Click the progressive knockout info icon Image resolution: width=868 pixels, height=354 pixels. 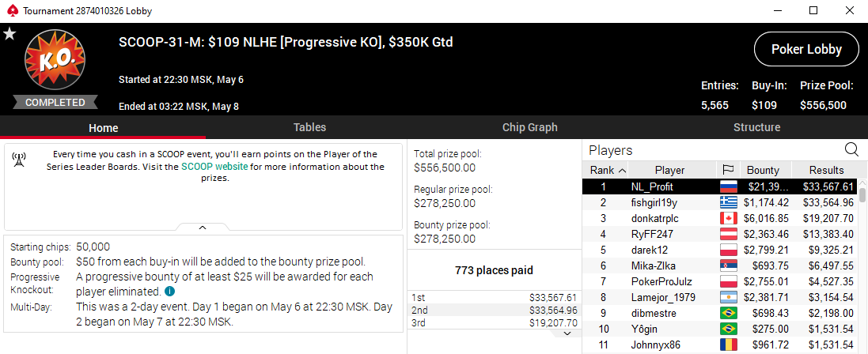[170, 292]
